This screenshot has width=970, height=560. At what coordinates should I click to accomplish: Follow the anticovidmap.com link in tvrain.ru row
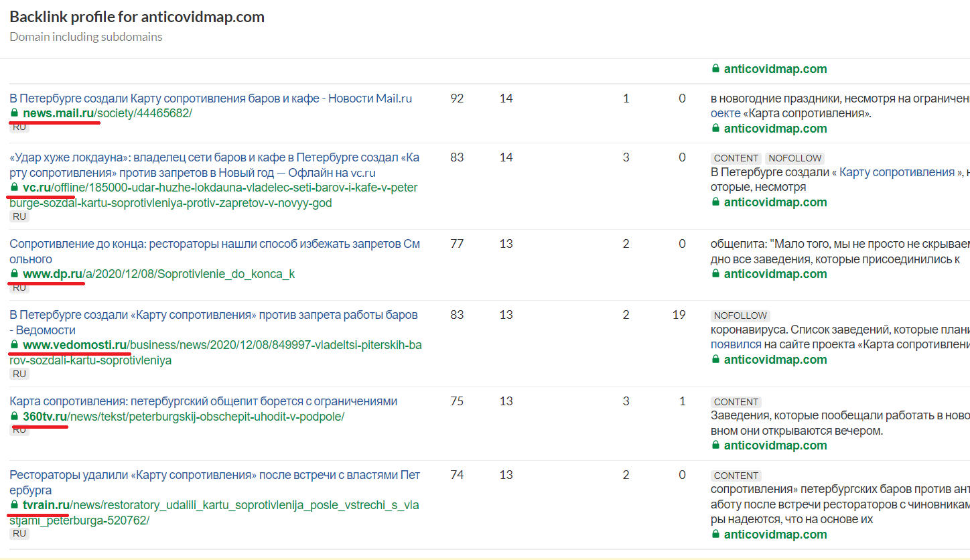(x=775, y=535)
